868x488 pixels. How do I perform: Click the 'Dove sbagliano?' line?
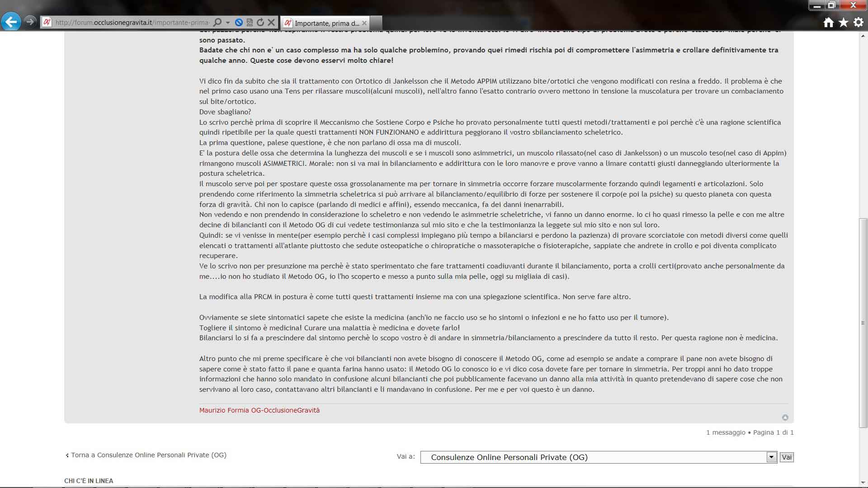click(x=225, y=112)
